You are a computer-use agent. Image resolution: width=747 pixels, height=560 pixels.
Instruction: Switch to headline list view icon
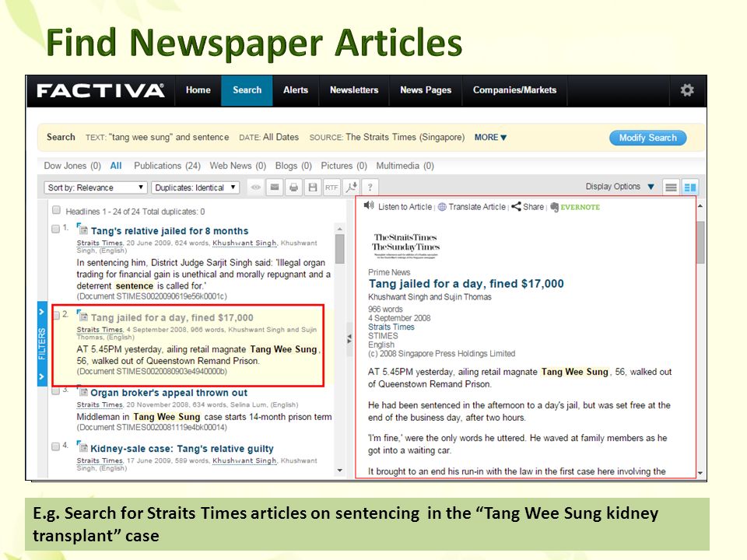671,187
